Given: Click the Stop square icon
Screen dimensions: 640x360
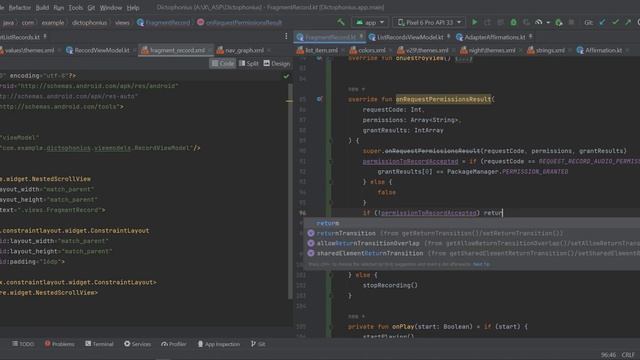Looking at the screenshot, I should pyautogui.click(x=571, y=22).
